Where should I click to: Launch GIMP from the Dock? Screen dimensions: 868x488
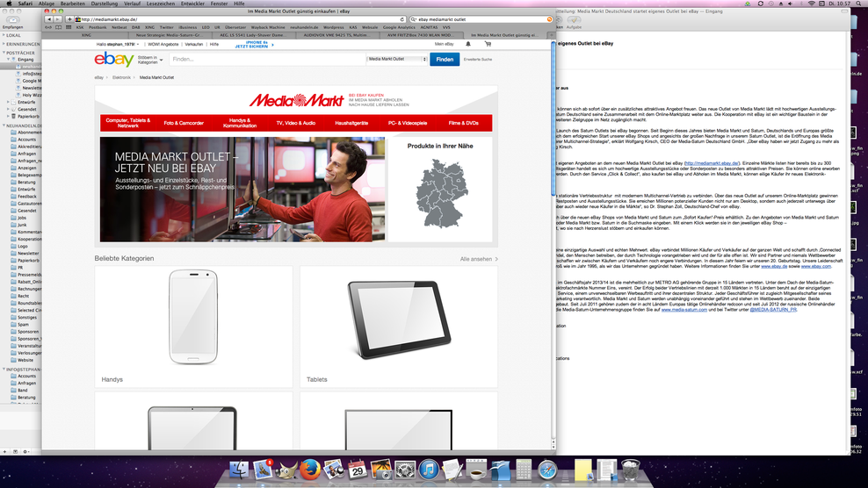pos(286,470)
